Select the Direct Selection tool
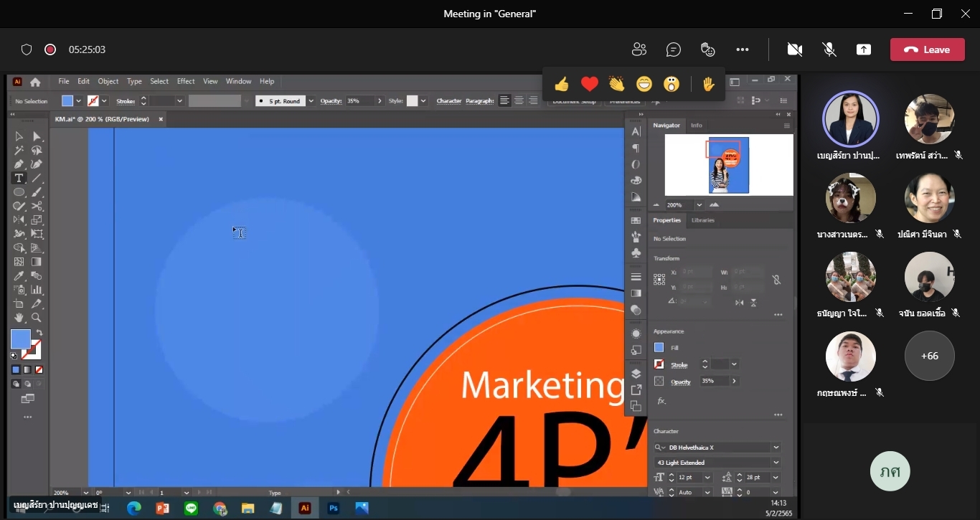 [x=37, y=136]
